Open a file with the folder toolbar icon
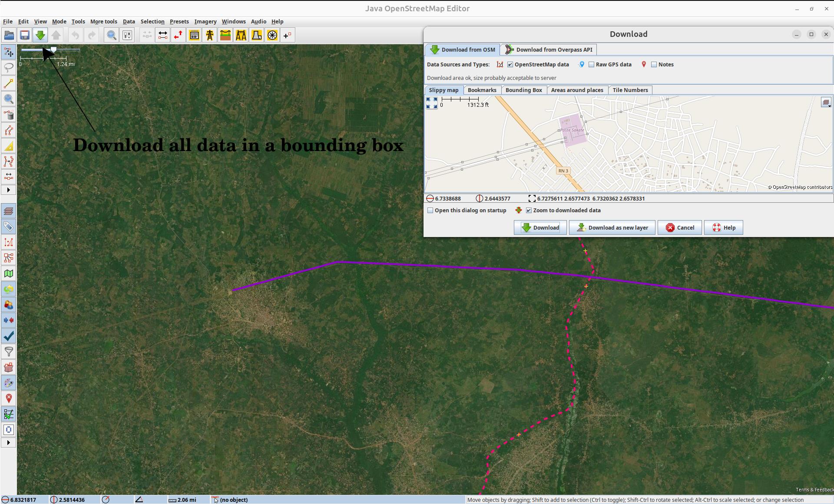The image size is (834, 504). (x=9, y=35)
